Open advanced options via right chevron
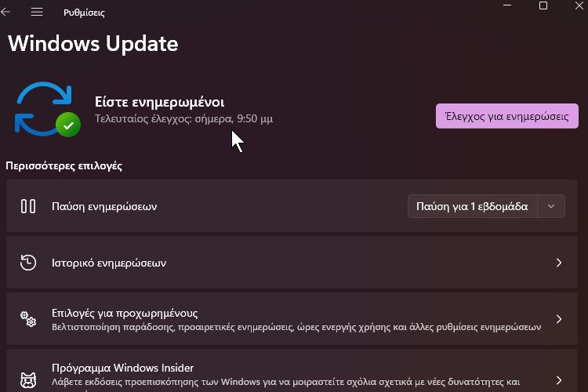Image resolution: width=588 pixels, height=392 pixels. (x=559, y=319)
